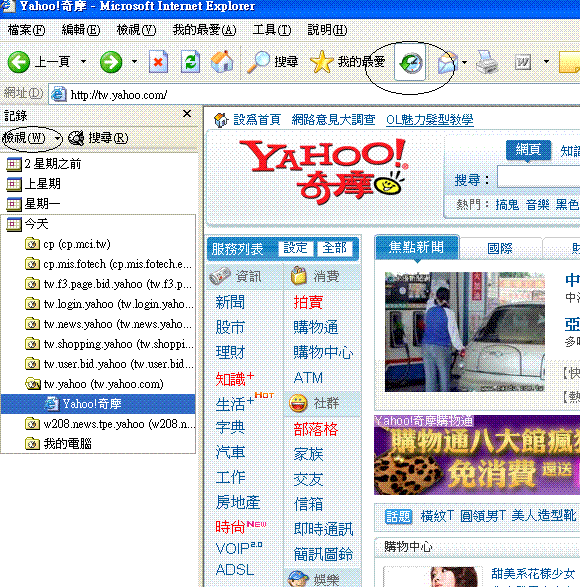Open the 部落格 link
Screen dimensions: 580x587
pyautogui.click(x=315, y=429)
